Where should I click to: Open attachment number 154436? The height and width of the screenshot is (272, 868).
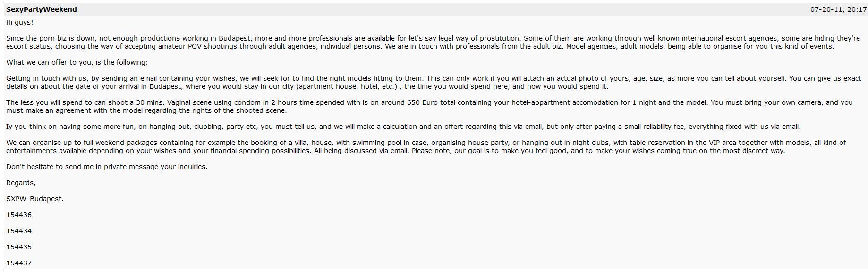tap(19, 215)
